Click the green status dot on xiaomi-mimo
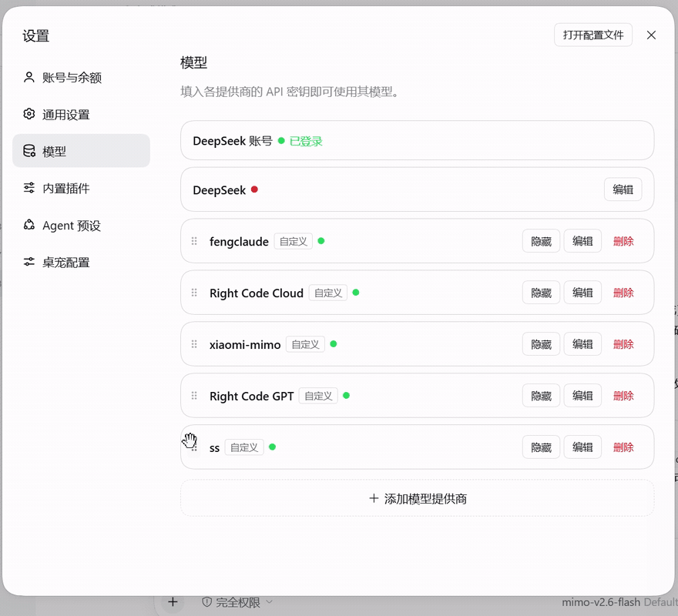Viewport: 678px width, 616px height. [334, 343]
